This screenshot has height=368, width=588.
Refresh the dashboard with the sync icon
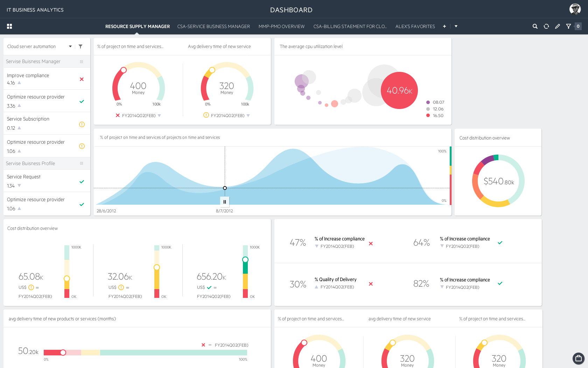pos(546,26)
